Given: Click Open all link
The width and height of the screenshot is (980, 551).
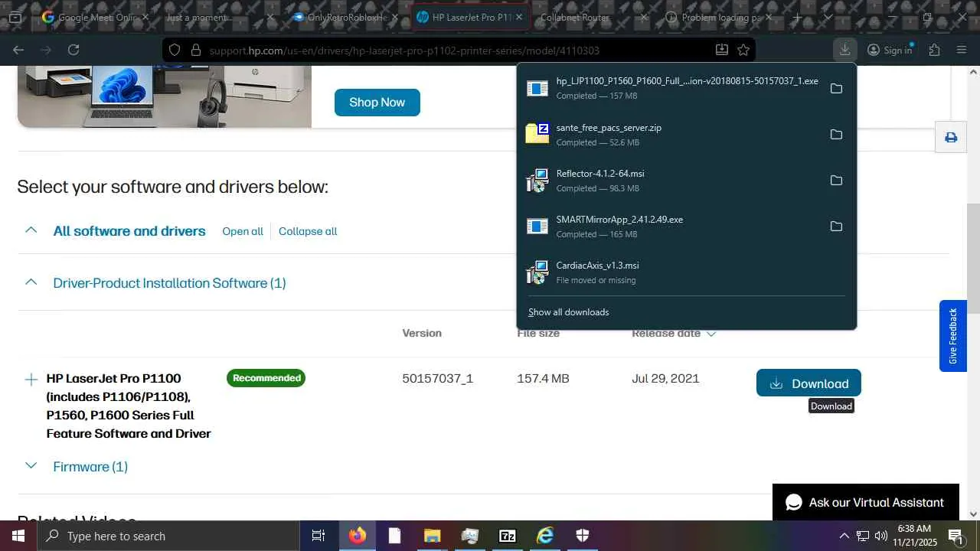Looking at the screenshot, I should tap(243, 231).
